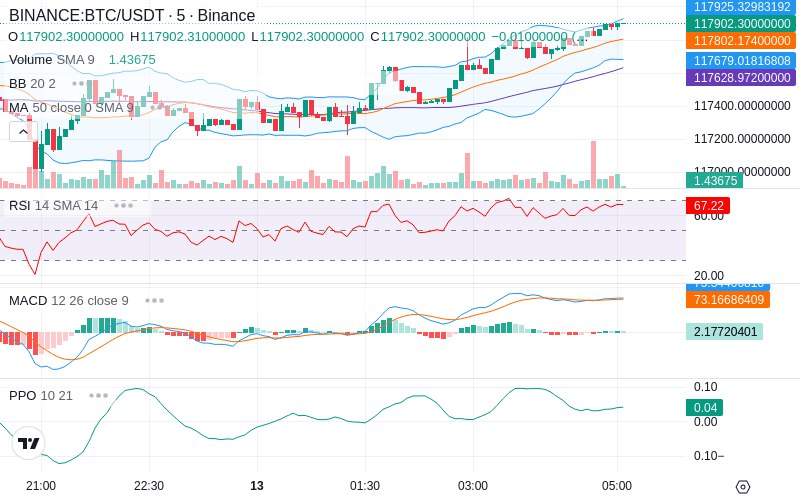Click the 117902.30000000 current price label

pyautogui.click(x=742, y=23)
